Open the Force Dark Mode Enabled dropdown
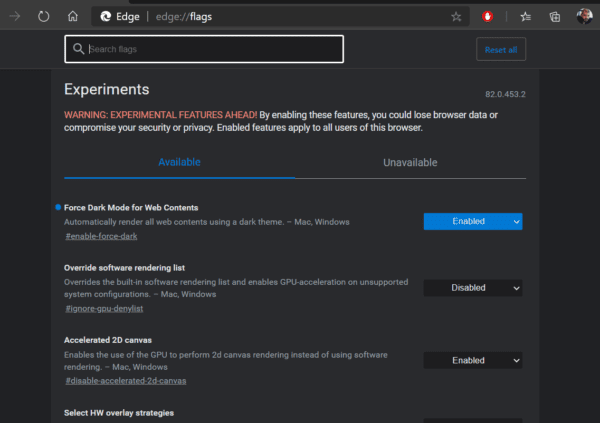600x423 pixels. click(x=473, y=221)
